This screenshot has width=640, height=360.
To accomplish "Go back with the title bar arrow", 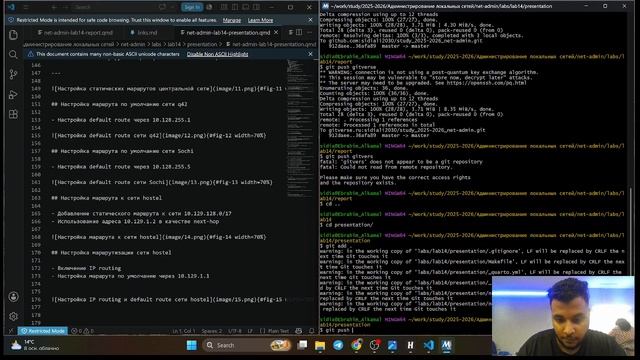I will click(x=54, y=7).
